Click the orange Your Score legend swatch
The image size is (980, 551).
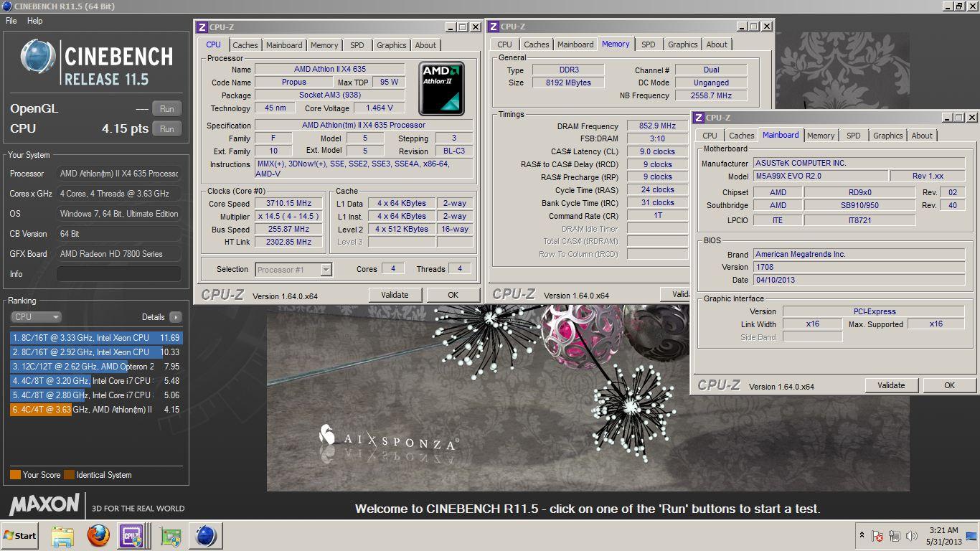(x=15, y=474)
